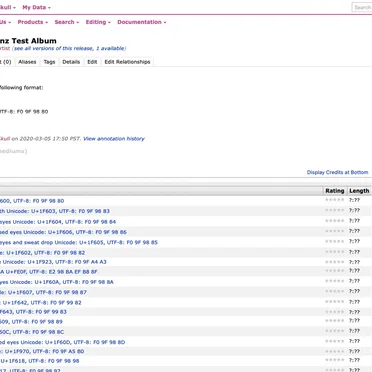Switch to the Aliases tab
The width and height of the screenshot is (372, 372).
(27, 62)
